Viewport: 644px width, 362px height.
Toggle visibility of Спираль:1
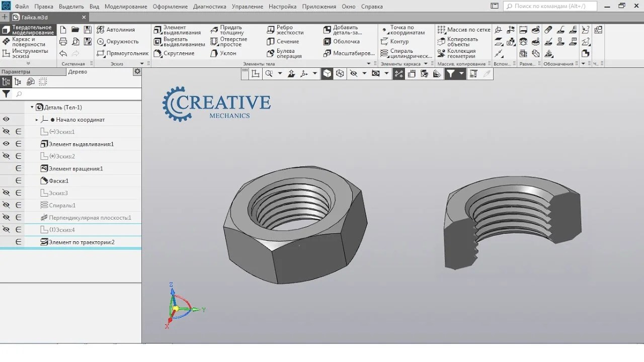(x=6, y=205)
